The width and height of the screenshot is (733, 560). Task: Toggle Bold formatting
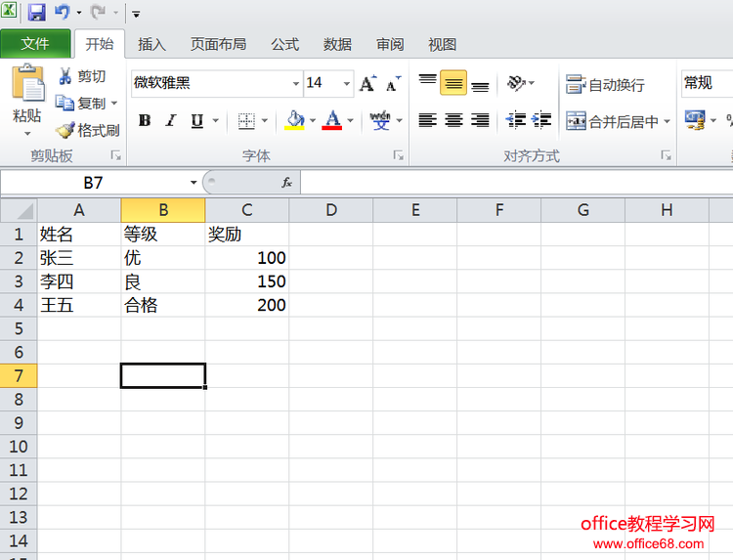pyautogui.click(x=145, y=120)
